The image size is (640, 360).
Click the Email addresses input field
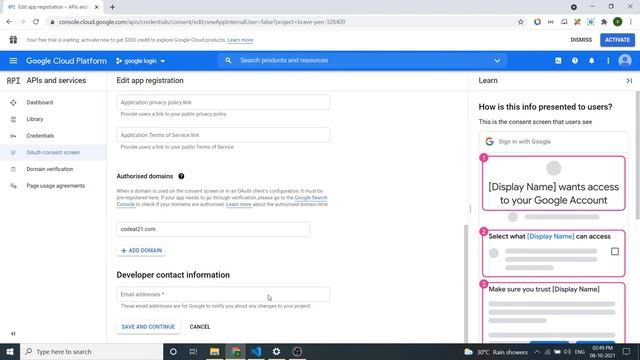click(x=223, y=294)
